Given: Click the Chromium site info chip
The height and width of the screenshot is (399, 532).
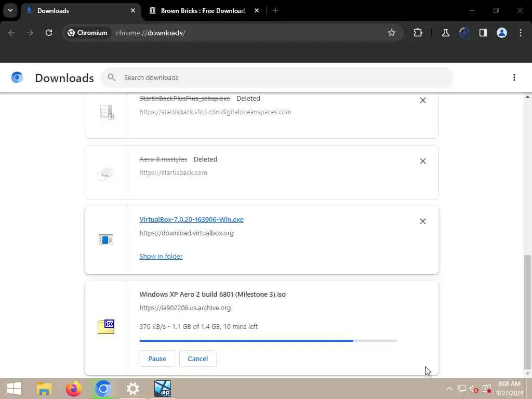Looking at the screenshot, I should pyautogui.click(x=87, y=33).
